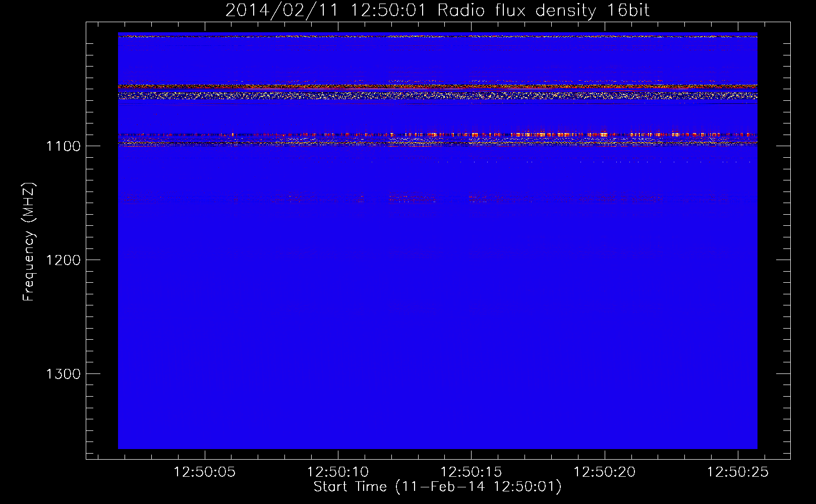The width and height of the screenshot is (816, 504).
Task: Click the "12:50:10" time tick label
Action: 338,472
